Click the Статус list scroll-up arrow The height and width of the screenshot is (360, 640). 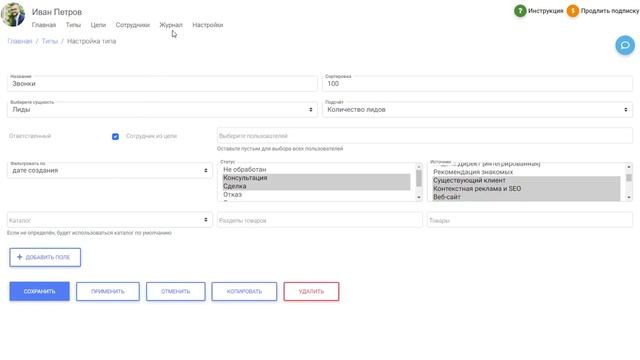tap(419, 167)
